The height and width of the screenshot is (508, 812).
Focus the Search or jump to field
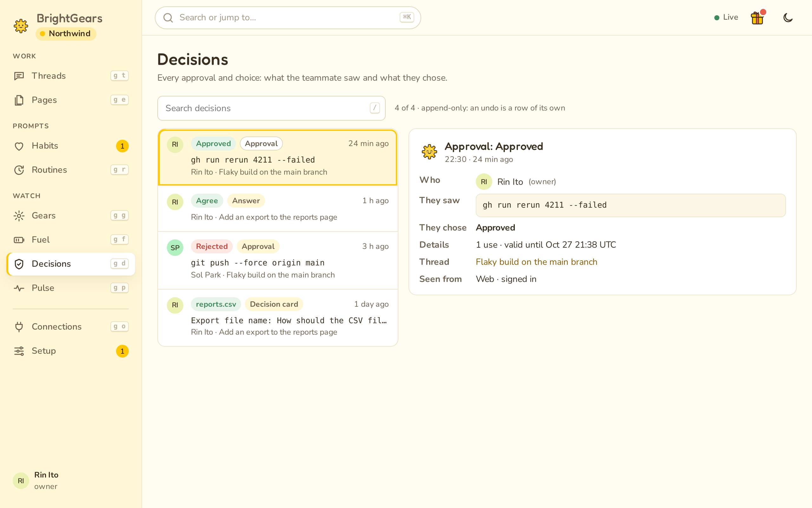coord(288,18)
